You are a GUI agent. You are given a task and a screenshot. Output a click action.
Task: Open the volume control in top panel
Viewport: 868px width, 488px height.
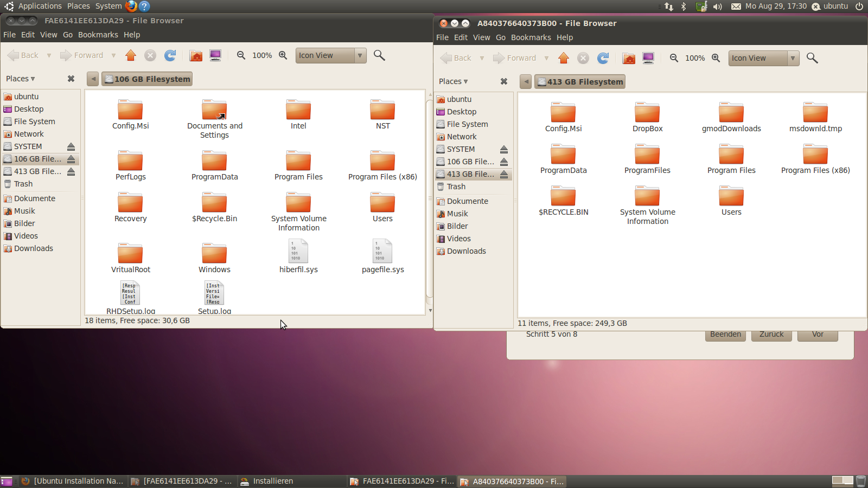tap(717, 7)
